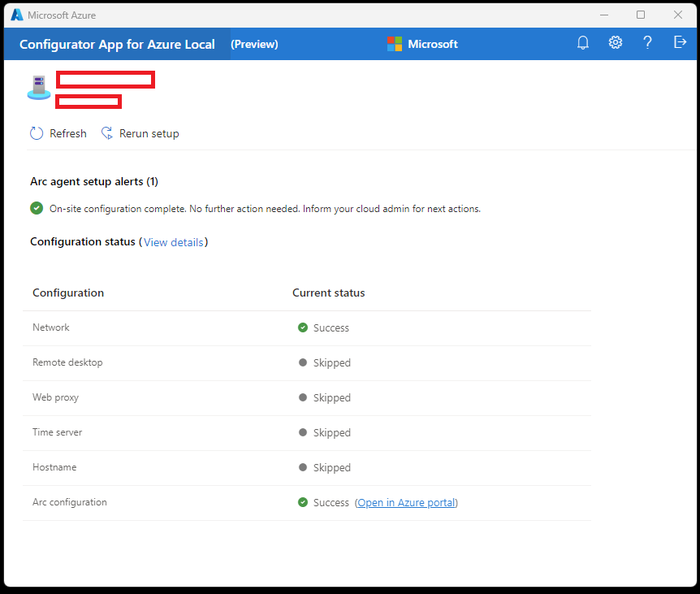The width and height of the screenshot is (700, 594).
Task: Click the green alert checkmark icon
Action: (x=37, y=208)
